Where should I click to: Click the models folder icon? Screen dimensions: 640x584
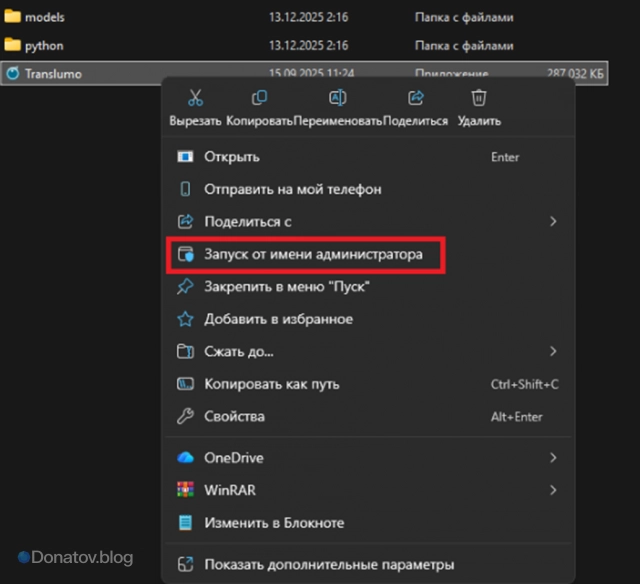click(x=12, y=17)
